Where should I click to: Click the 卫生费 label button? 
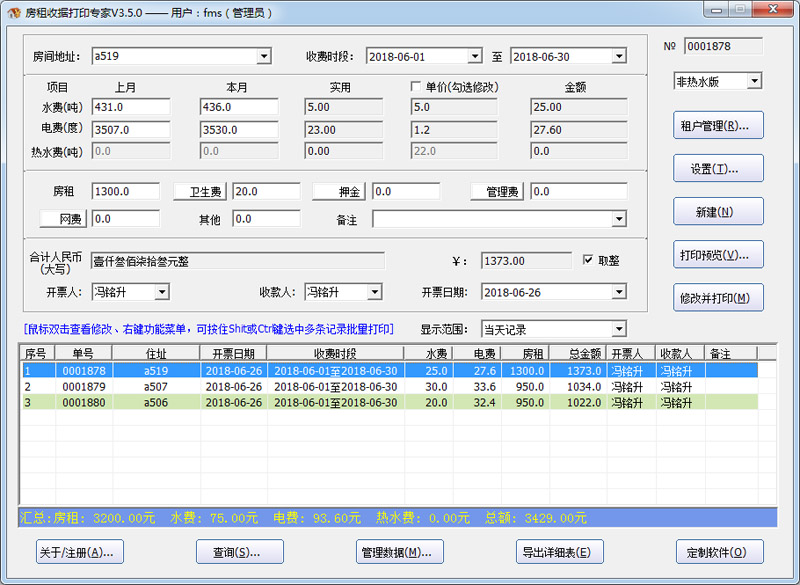(200, 192)
